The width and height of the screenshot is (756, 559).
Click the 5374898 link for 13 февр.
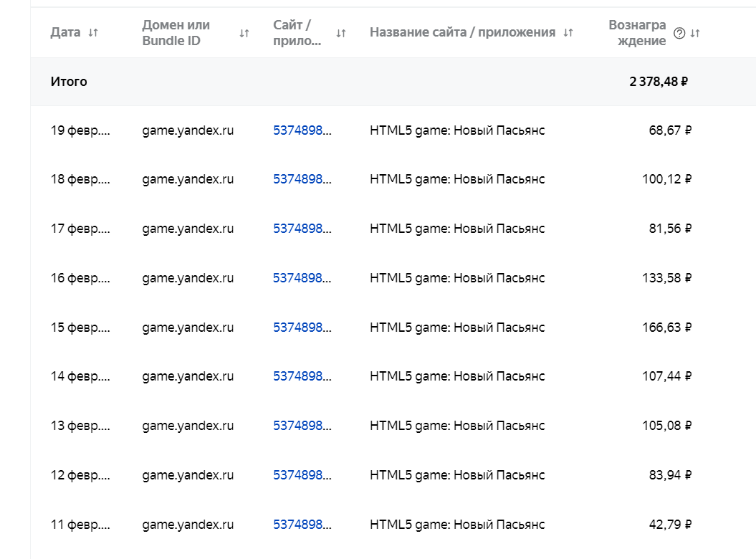point(302,426)
